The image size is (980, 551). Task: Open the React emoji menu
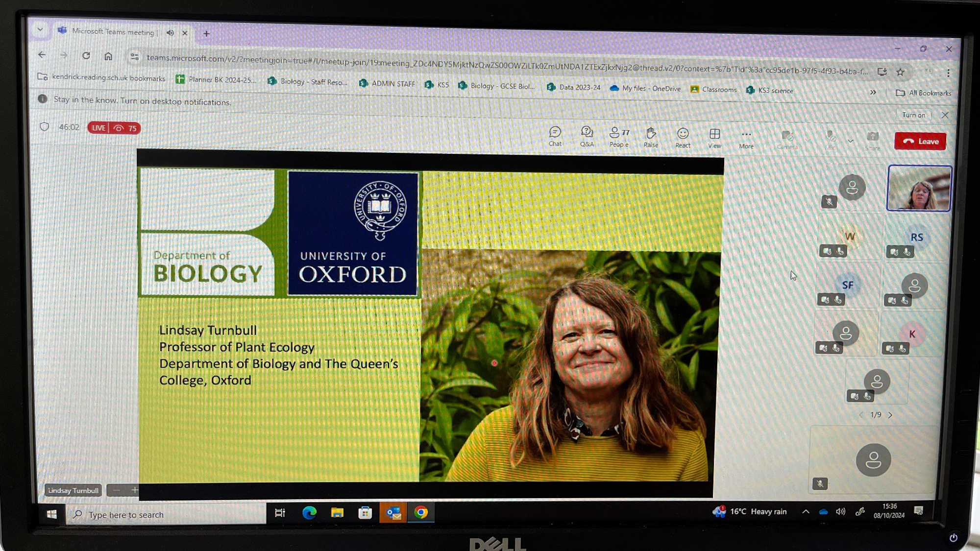[x=683, y=138]
